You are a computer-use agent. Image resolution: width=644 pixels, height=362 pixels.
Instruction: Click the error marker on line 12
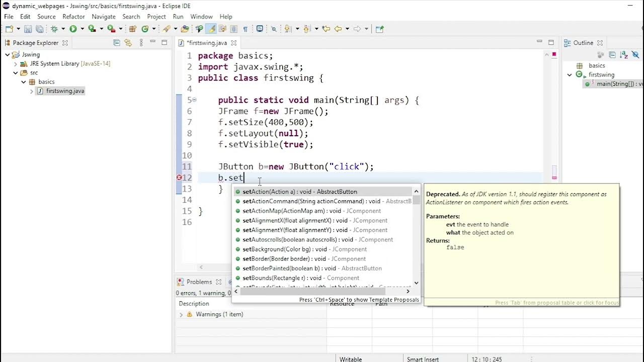(179, 177)
